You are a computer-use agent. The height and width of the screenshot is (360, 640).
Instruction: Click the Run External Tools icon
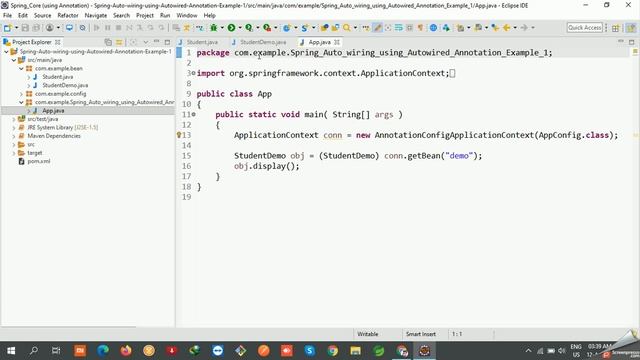click(267, 28)
